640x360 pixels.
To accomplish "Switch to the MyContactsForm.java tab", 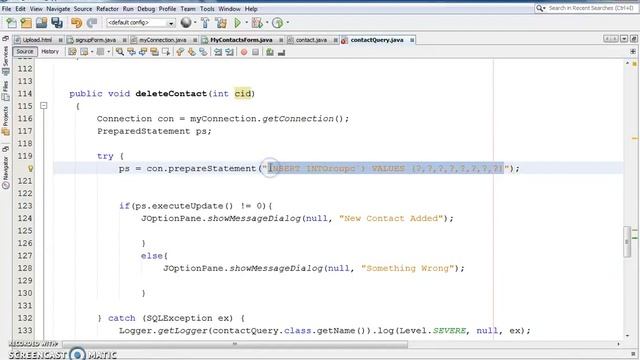I will pos(241,40).
